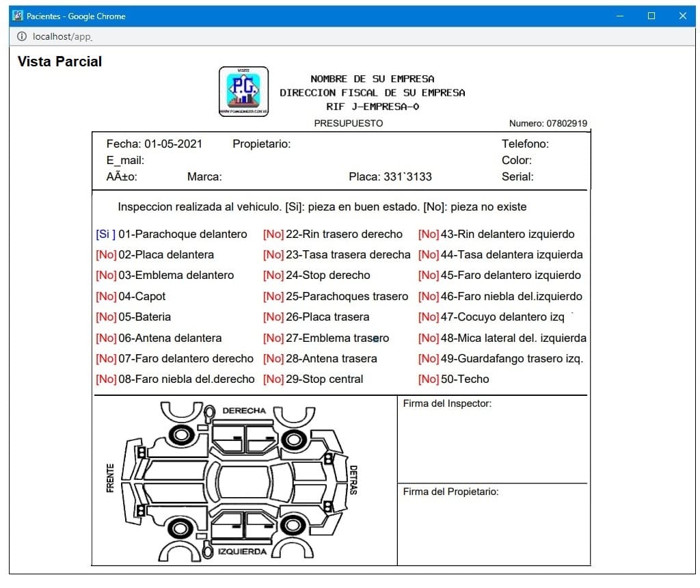Click inside the Firma del Inspector box
Screen dimensions: 700x588
click(492, 444)
